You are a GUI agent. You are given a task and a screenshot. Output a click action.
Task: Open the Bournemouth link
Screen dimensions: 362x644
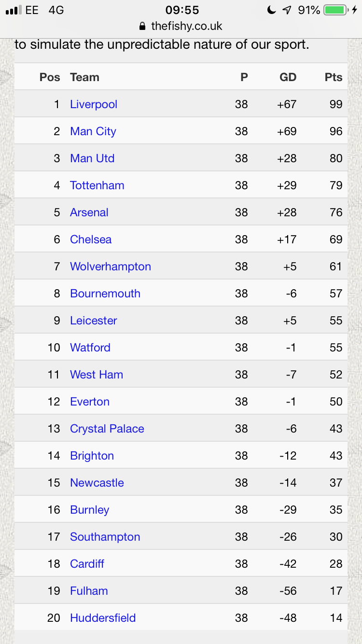(105, 294)
